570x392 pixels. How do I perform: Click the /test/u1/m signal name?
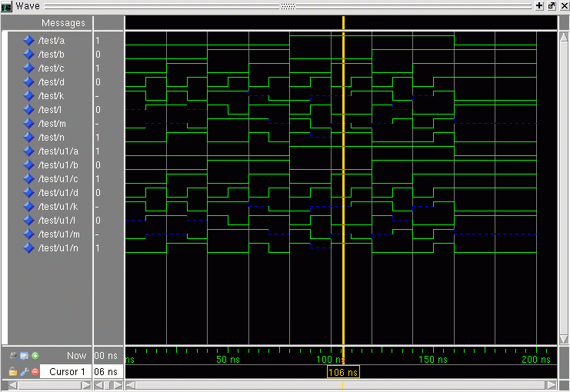pos(59,234)
